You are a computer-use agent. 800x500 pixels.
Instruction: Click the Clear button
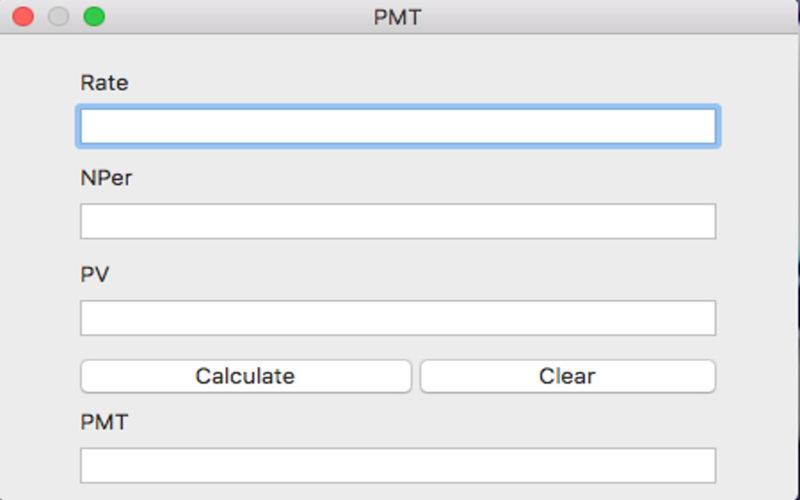pyautogui.click(x=568, y=377)
